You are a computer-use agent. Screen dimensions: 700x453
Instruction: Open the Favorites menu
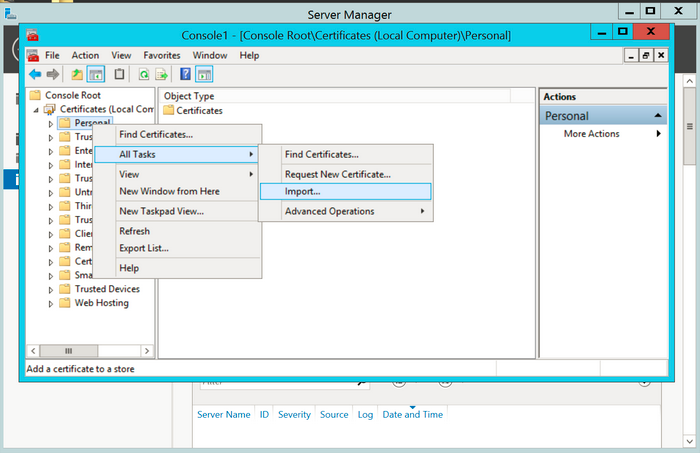pos(162,55)
